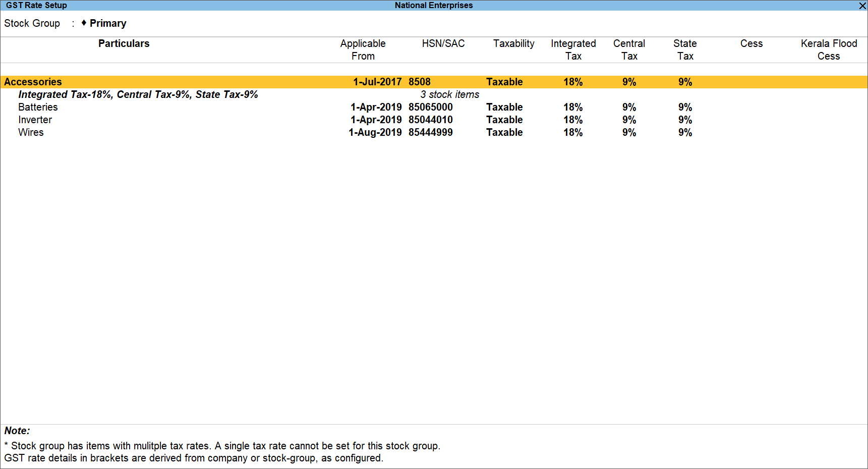This screenshot has height=469, width=868.
Task: Click HSN code 85044010 for Inverter
Action: point(430,120)
